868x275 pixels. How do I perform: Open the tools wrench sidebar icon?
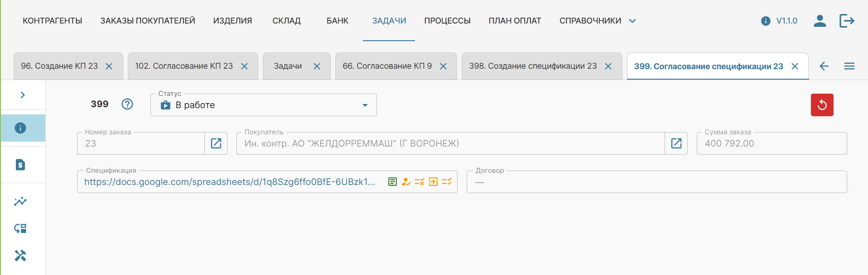pyautogui.click(x=20, y=256)
